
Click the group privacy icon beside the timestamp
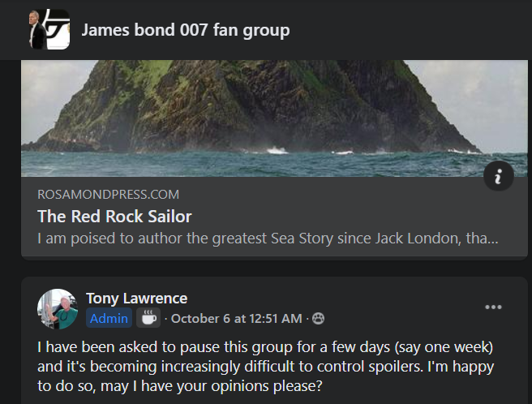[x=318, y=319]
